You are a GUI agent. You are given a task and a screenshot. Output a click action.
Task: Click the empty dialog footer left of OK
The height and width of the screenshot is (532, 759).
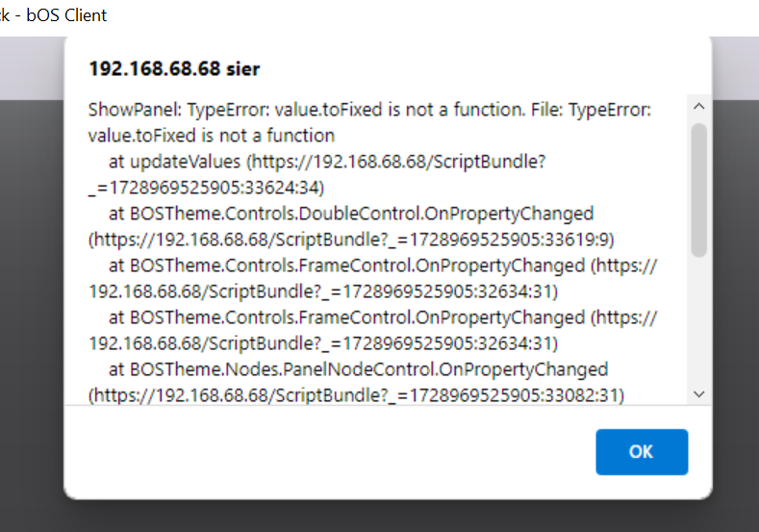[x=327, y=452]
